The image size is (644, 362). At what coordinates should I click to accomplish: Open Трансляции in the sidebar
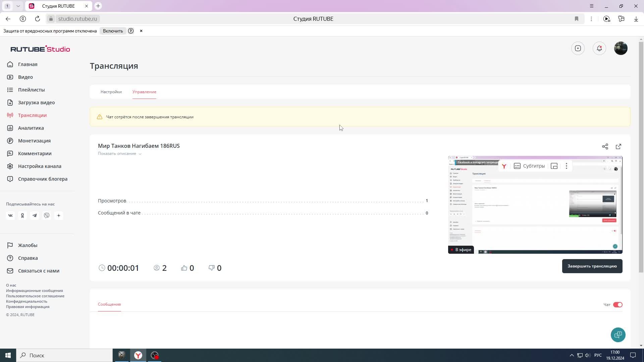tap(27, 115)
